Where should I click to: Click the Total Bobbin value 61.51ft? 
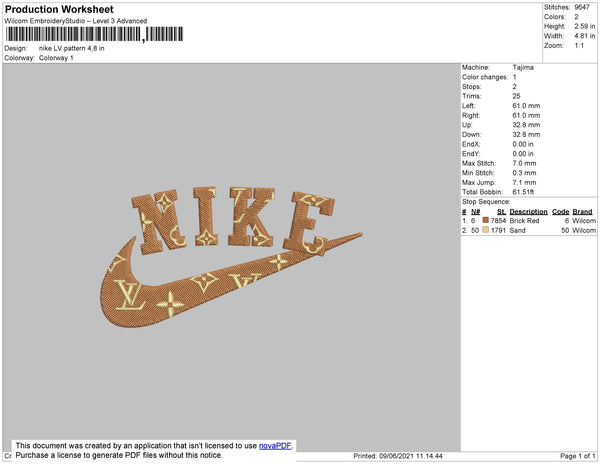[x=523, y=192]
